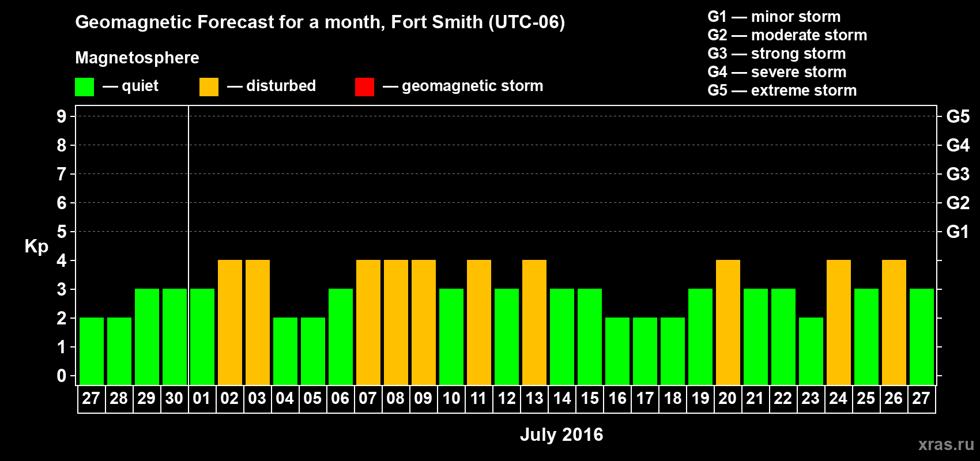
Task: Click the G2 — moderate storm legend text
Action: point(787,35)
